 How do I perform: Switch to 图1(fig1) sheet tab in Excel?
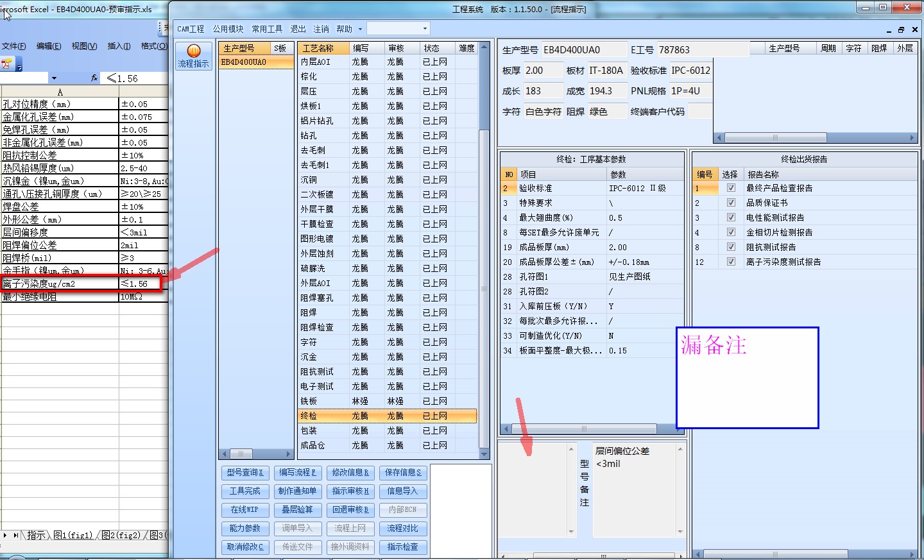[x=73, y=535]
